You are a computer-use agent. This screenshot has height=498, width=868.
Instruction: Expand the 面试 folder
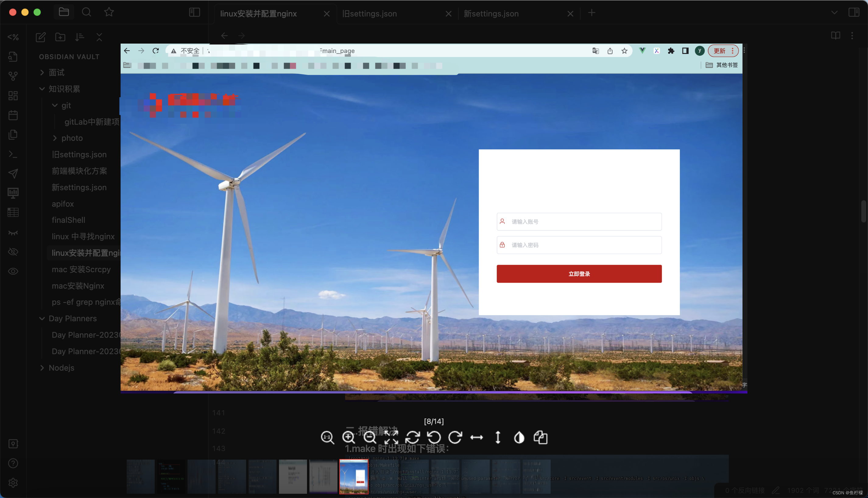42,73
